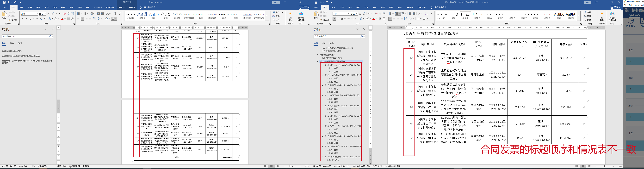
Task: Apply the 标题 1 style in the 文档1 gallery
Action: tap(142, 15)
